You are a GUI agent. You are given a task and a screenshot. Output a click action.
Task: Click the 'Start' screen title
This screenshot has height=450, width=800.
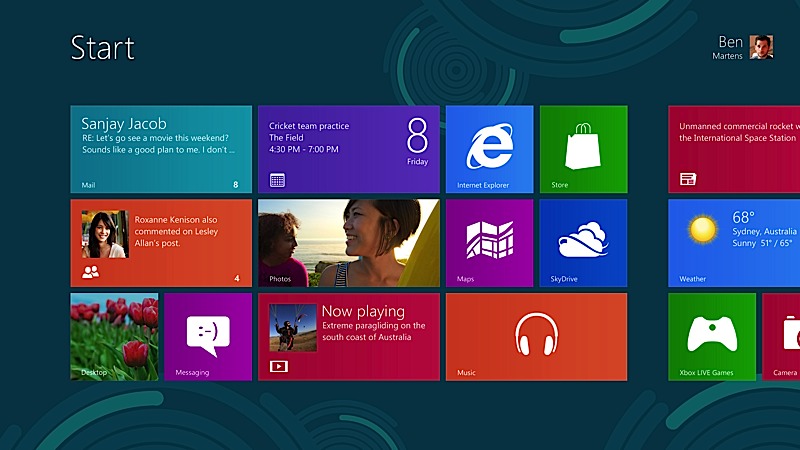pyautogui.click(x=103, y=48)
